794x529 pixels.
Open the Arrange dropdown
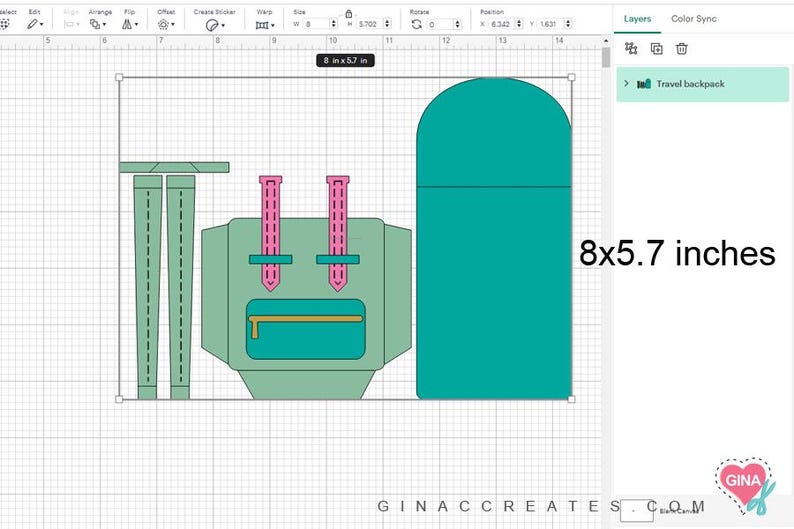pyautogui.click(x=98, y=24)
